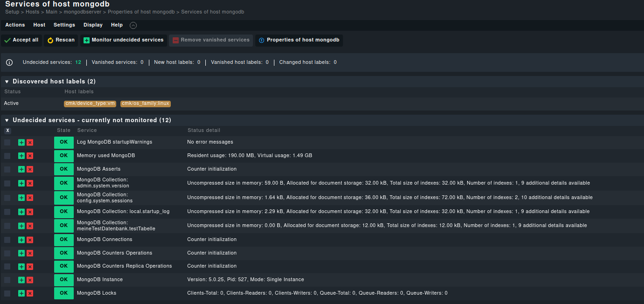The image size is (644, 304).
Task: Open the Actions menu
Action: (15, 25)
